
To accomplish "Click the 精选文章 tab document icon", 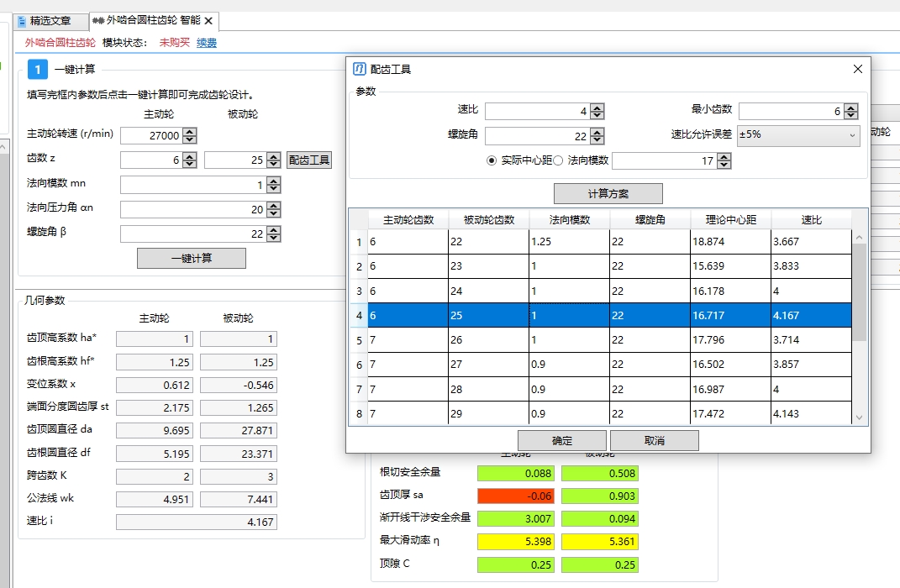I will click(22, 21).
